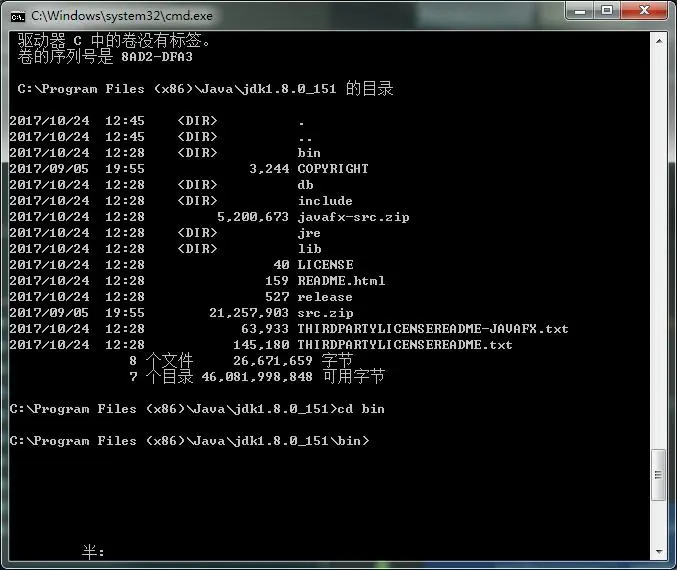Click the scrollbar down arrow
The width and height of the screenshot is (677, 570).
coord(659,551)
